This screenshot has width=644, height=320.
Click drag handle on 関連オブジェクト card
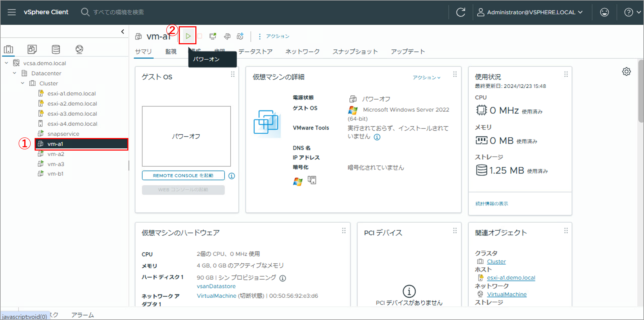click(566, 230)
